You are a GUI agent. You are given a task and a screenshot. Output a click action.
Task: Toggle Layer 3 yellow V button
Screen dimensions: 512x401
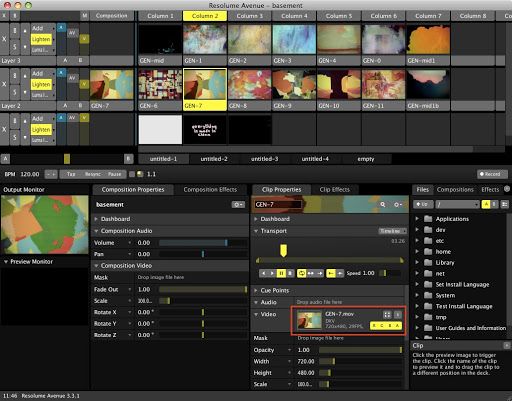click(x=84, y=39)
